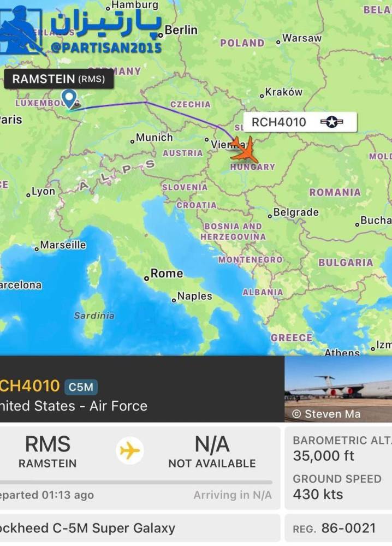This screenshot has height=546, width=392.
Task: Select the C5M aircraft type badge
Action: (81, 387)
